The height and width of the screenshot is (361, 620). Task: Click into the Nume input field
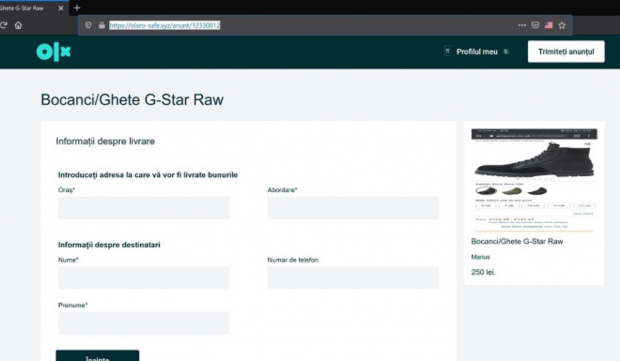click(144, 278)
